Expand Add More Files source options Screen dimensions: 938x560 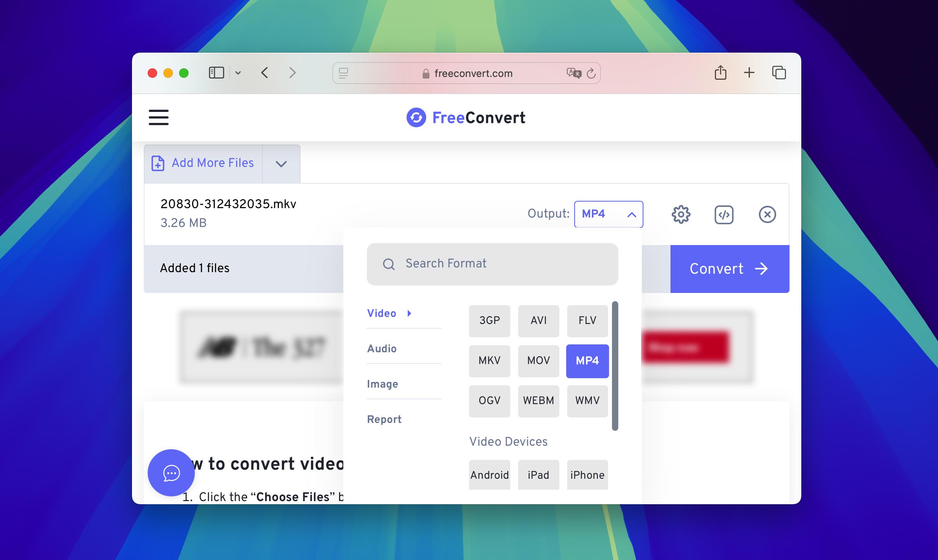281,163
